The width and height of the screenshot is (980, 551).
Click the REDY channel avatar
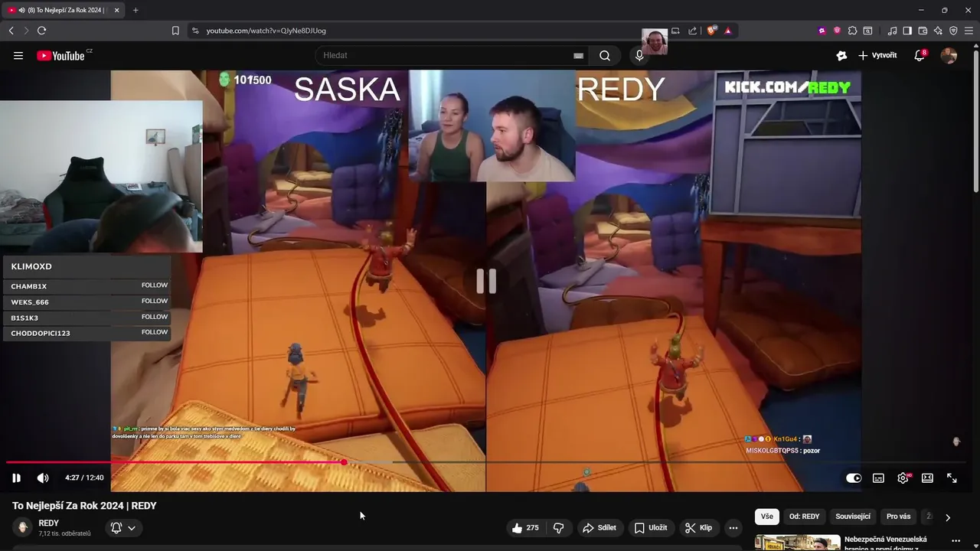pyautogui.click(x=23, y=527)
